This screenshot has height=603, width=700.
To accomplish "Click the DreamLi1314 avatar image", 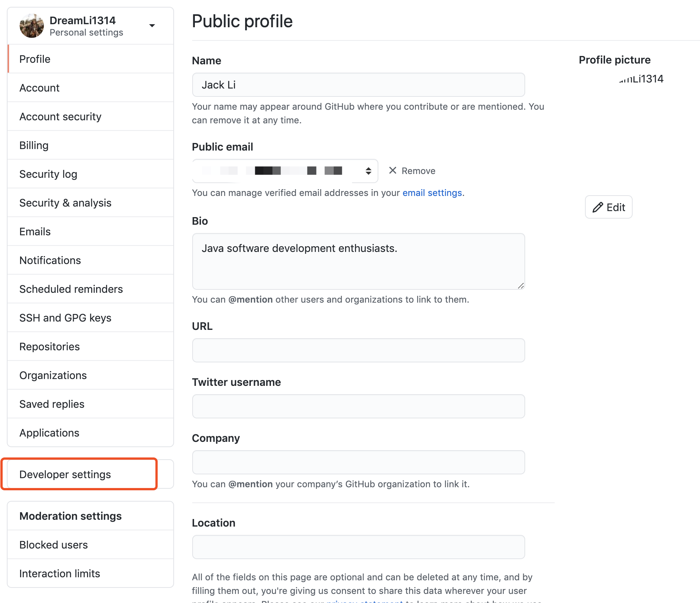I will [x=32, y=26].
